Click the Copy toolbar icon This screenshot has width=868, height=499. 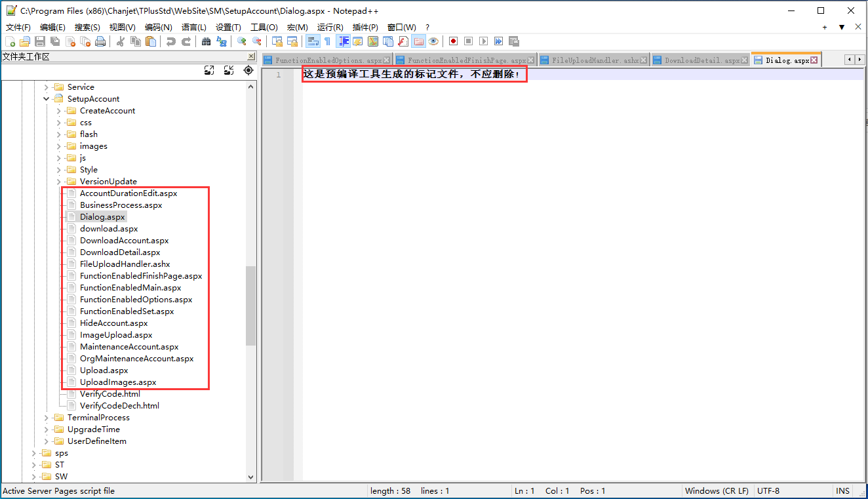click(x=136, y=41)
